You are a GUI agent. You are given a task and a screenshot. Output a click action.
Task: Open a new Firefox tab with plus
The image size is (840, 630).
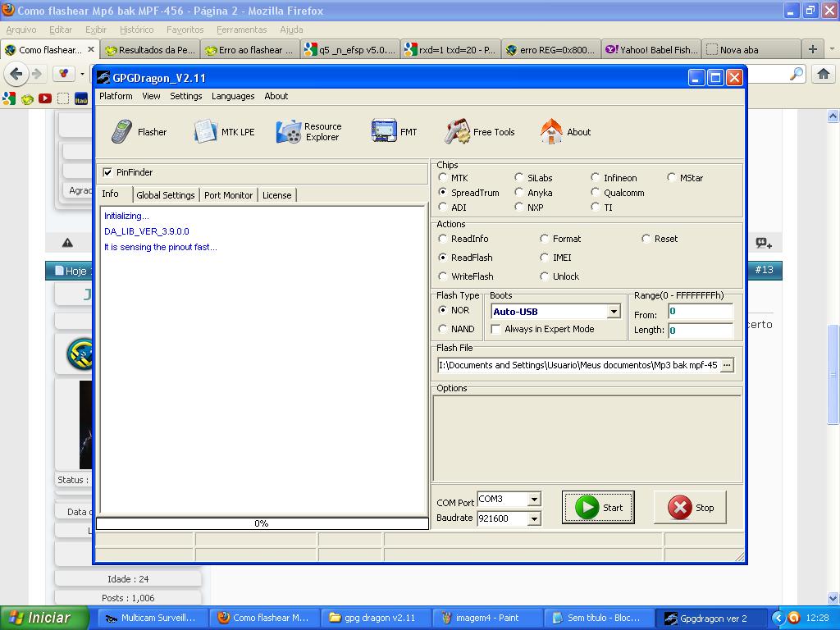click(813, 49)
